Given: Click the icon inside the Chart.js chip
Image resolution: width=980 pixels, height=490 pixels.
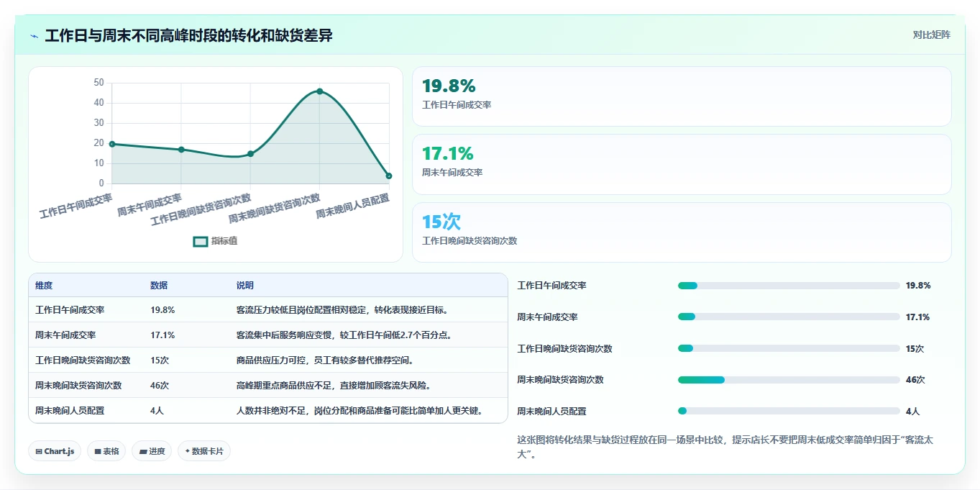Looking at the screenshot, I should tap(39, 452).
